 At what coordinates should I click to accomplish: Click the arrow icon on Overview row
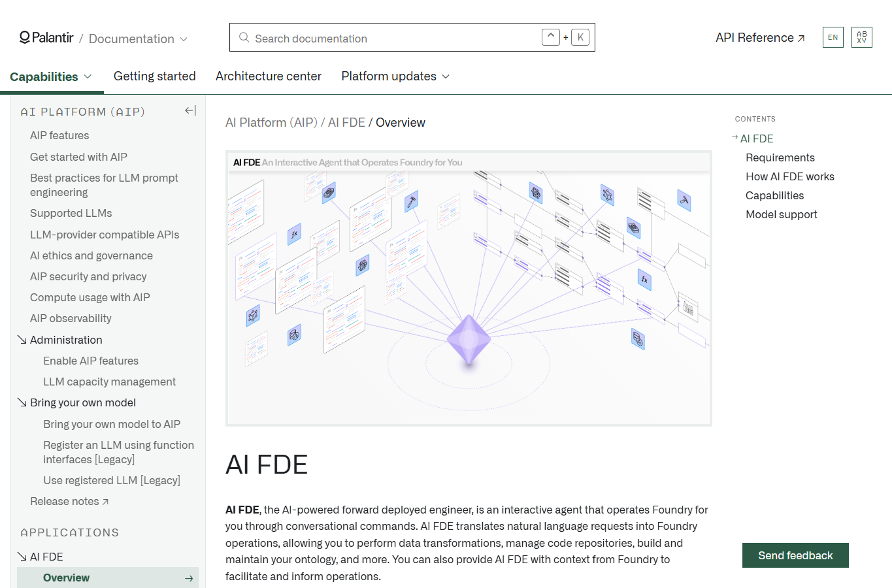pos(189,578)
